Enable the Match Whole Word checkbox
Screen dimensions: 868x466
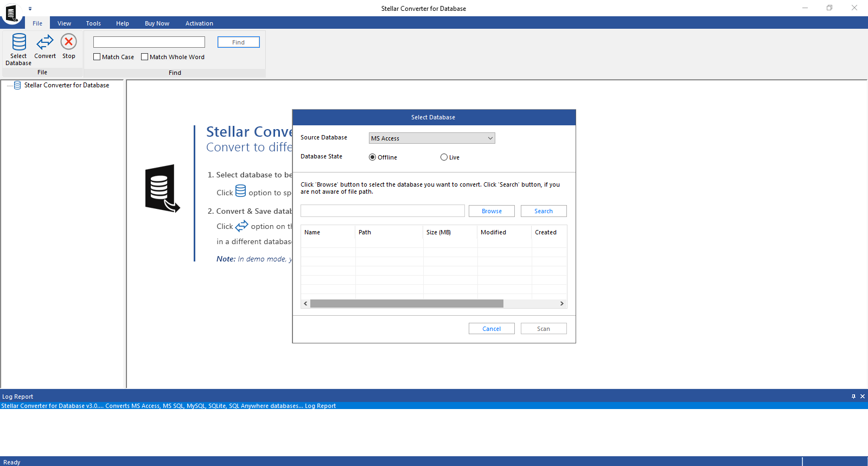tap(145, 57)
